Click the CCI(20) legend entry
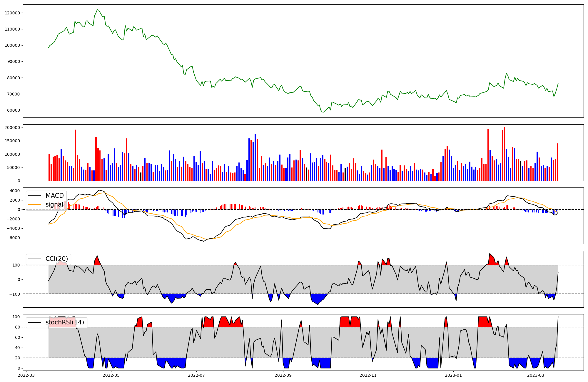Viewport: 588px width, 382px height. tap(56, 259)
